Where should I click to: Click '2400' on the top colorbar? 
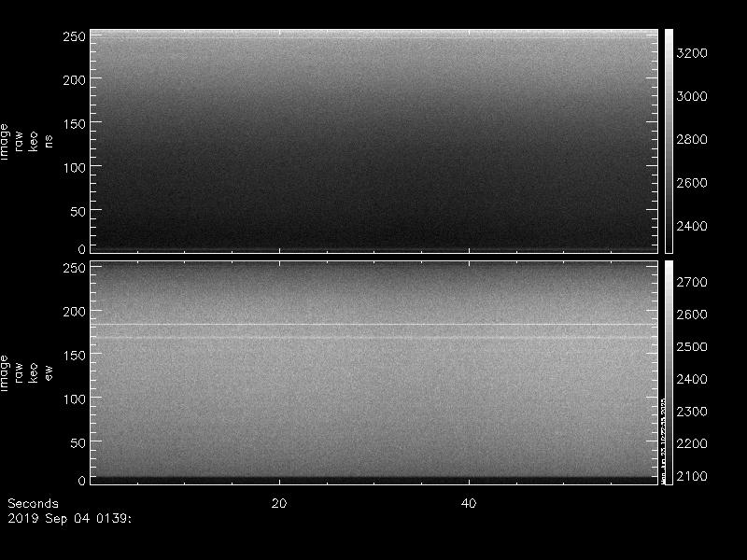[692, 226]
